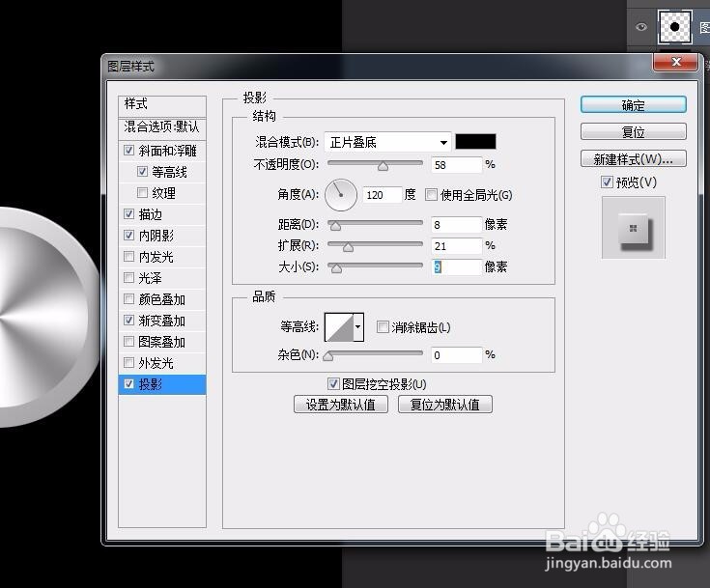This screenshot has width=710, height=588.
Task: Click the 角度 angle dial
Action: pos(341,195)
